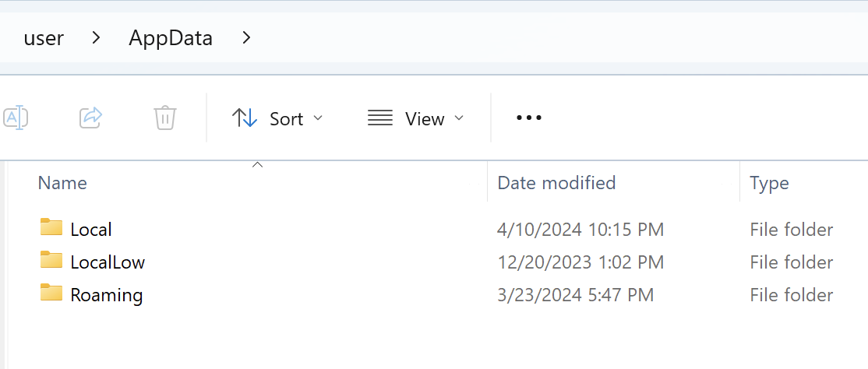Screen dimensions: 868x369
Task: Expand chevron after AppData in breadcrumb
Action: tap(246, 37)
